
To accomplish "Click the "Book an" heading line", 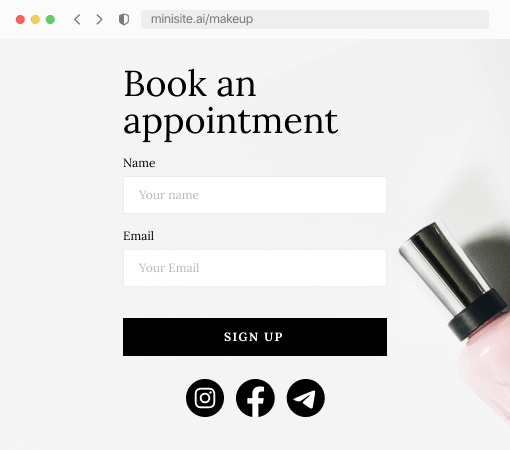I will click(190, 83).
